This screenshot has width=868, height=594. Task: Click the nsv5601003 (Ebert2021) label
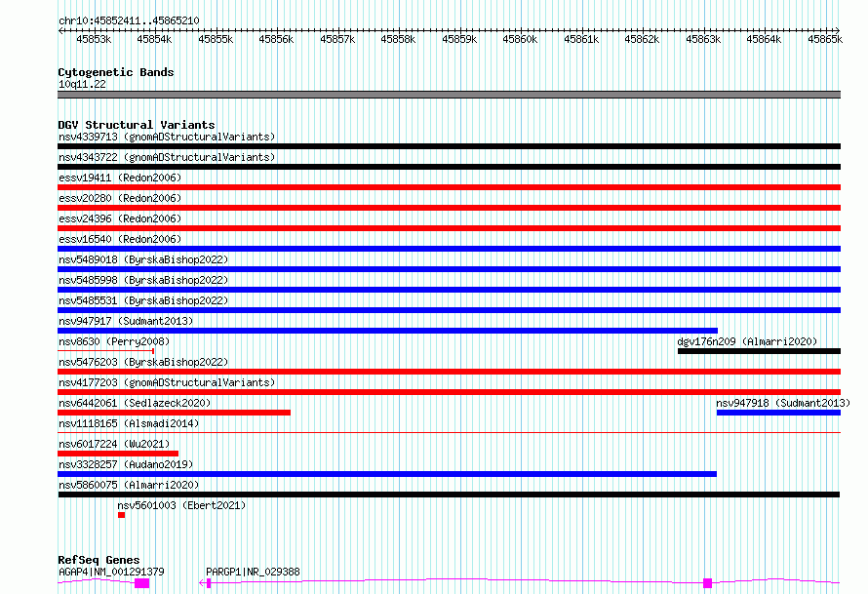click(181, 505)
